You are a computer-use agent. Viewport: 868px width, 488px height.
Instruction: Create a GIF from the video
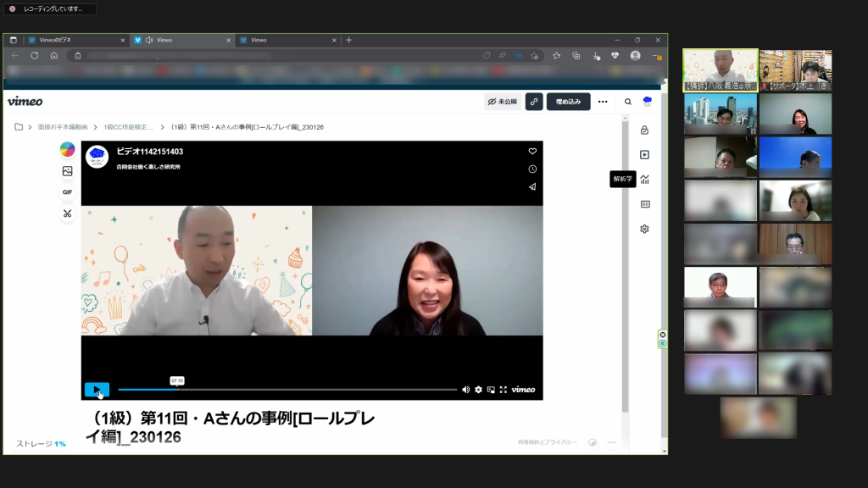(x=67, y=192)
